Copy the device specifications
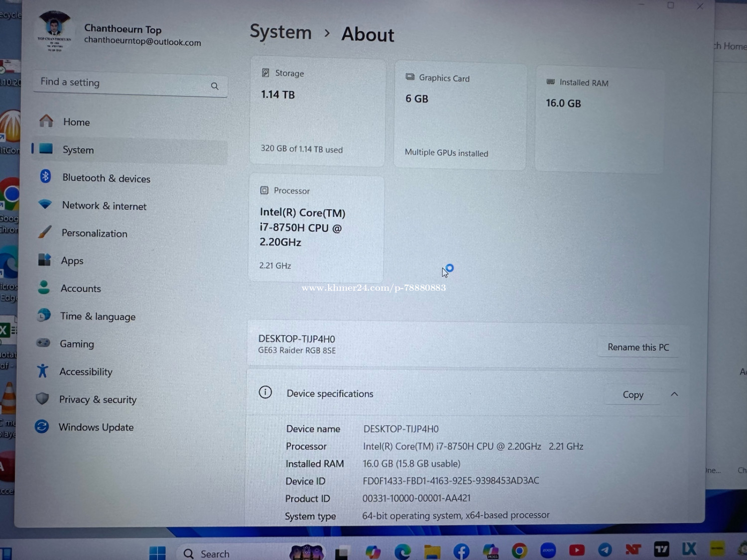 632,395
